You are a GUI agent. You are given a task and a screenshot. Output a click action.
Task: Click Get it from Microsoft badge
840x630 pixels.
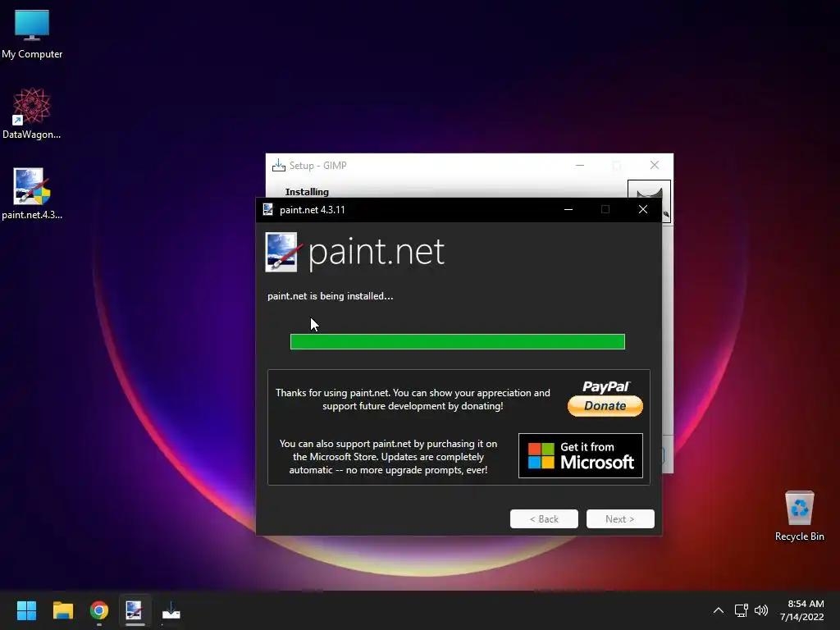pos(580,455)
